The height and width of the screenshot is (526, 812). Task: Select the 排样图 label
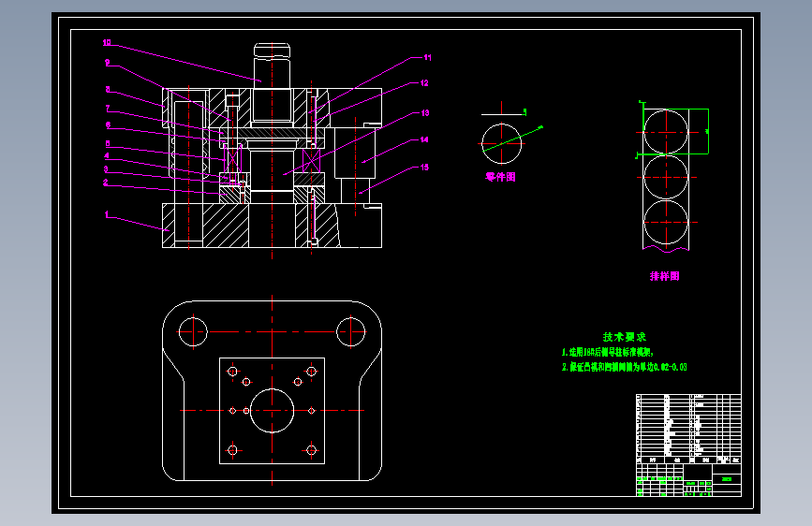(x=664, y=276)
